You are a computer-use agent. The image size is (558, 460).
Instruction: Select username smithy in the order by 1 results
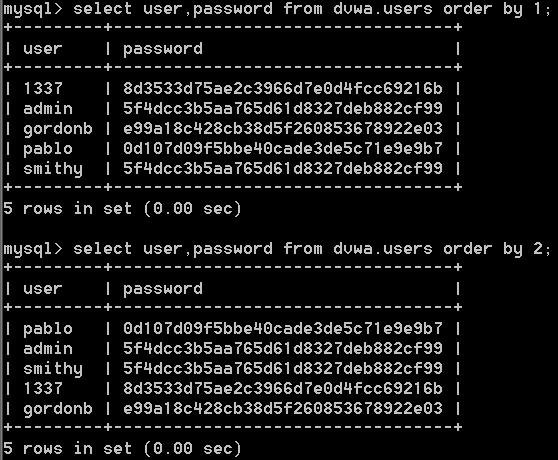(53, 169)
